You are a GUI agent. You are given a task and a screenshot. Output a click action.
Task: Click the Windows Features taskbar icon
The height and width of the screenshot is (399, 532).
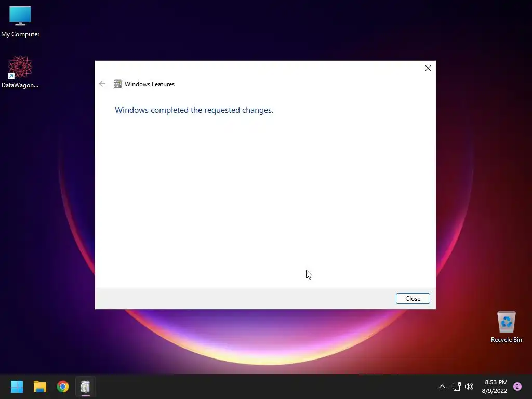click(x=86, y=387)
